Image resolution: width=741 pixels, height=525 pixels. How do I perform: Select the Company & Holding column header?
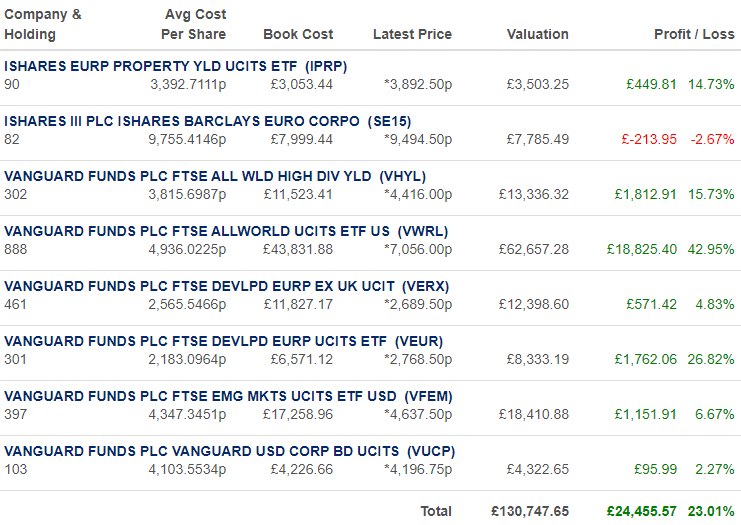[x=43, y=25]
